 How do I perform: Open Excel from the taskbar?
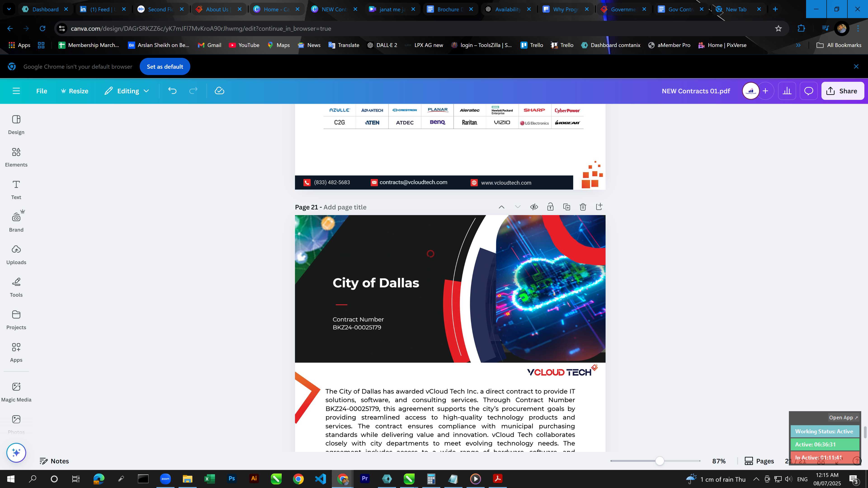click(210, 479)
